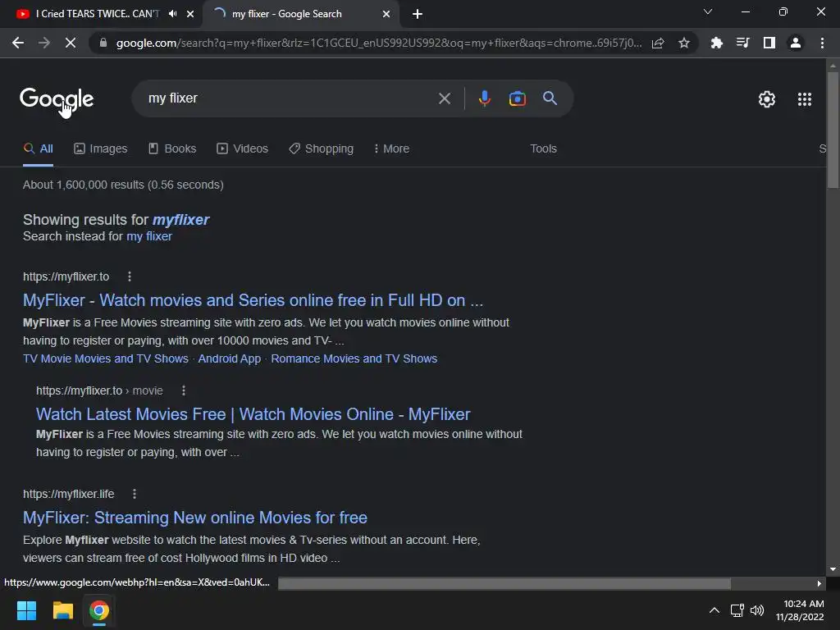
Task: Click the scroll down arrow
Action: click(833, 569)
